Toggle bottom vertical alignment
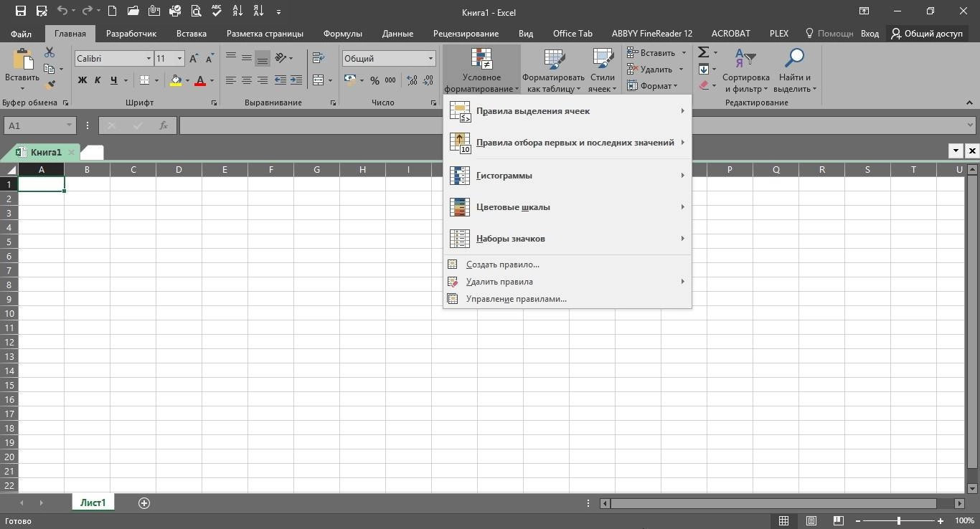The image size is (980, 529). click(x=263, y=58)
